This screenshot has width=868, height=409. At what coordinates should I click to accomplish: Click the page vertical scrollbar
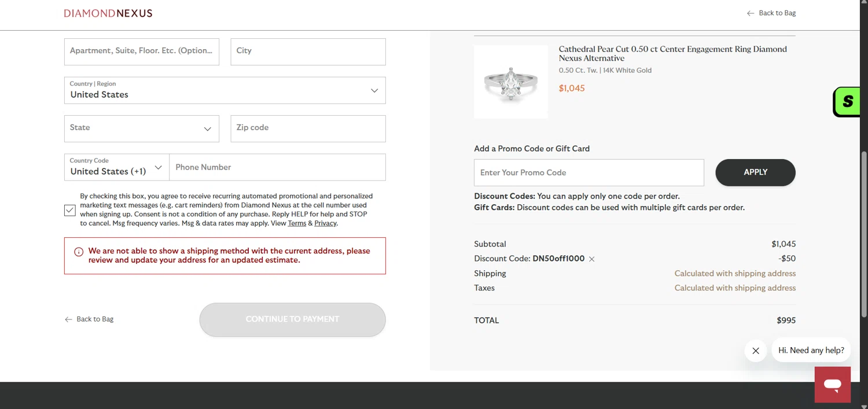coord(864,231)
